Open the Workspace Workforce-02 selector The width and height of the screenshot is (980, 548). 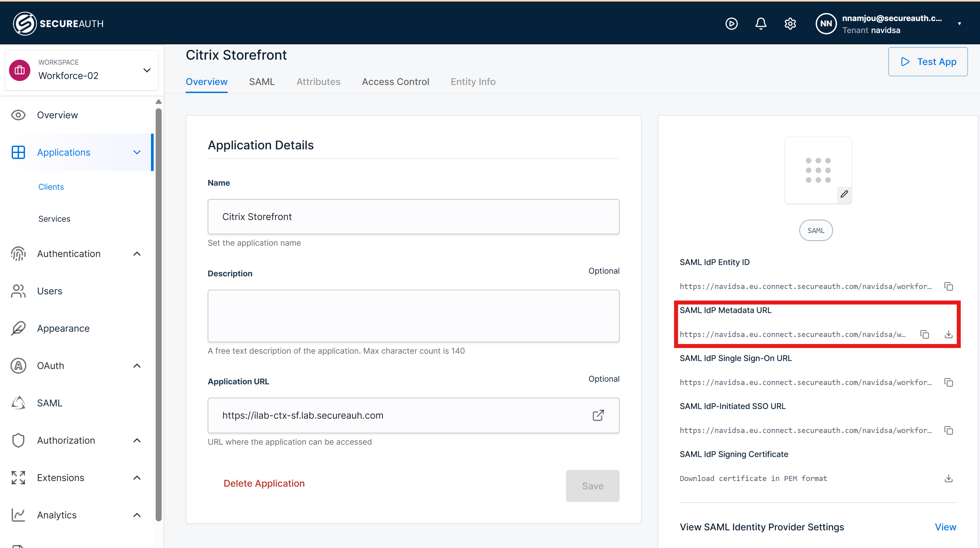[x=81, y=70]
